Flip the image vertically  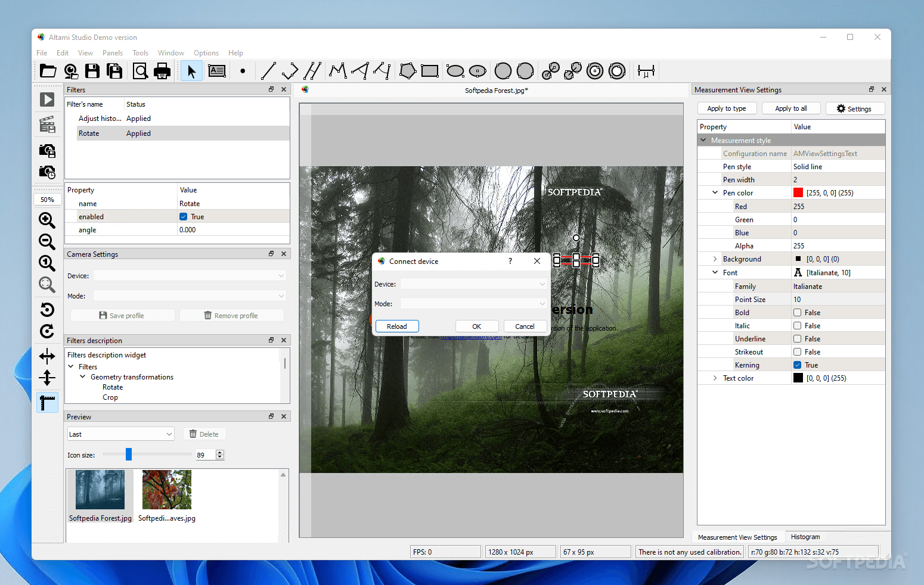point(47,378)
